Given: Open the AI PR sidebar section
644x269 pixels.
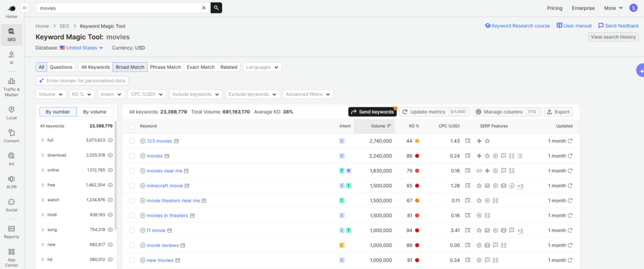Looking at the screenshot, I should click(x=11, y=182).
